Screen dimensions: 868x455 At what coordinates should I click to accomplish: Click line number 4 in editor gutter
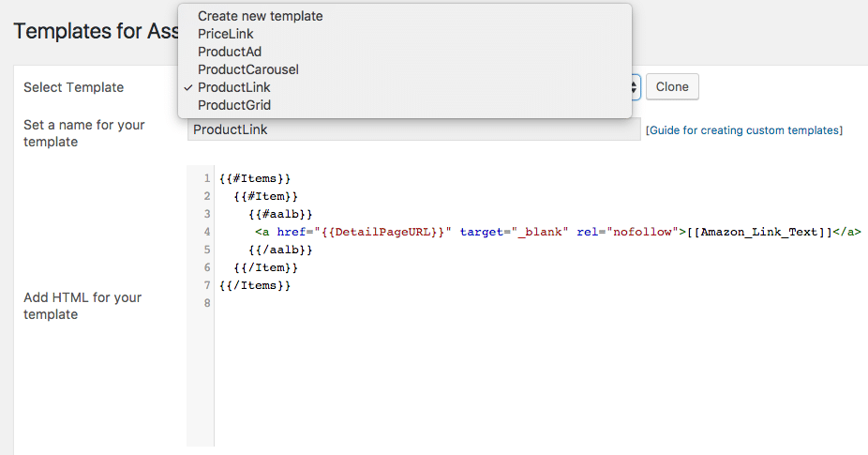[x=207, y=232]
